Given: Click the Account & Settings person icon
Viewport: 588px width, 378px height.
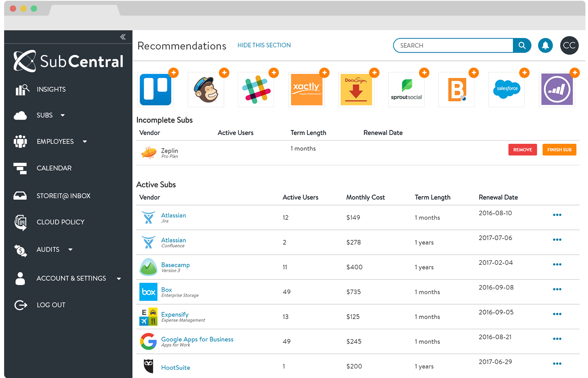Looking at the screenshot, I should pos(20,279).
